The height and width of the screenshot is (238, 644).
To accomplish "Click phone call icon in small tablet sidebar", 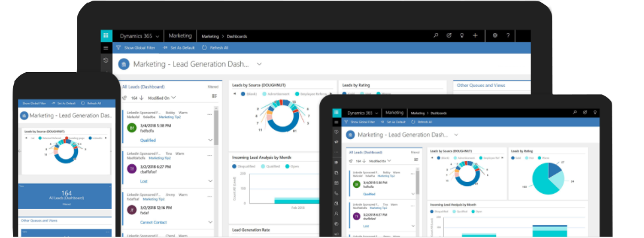I will coord(337,193).
